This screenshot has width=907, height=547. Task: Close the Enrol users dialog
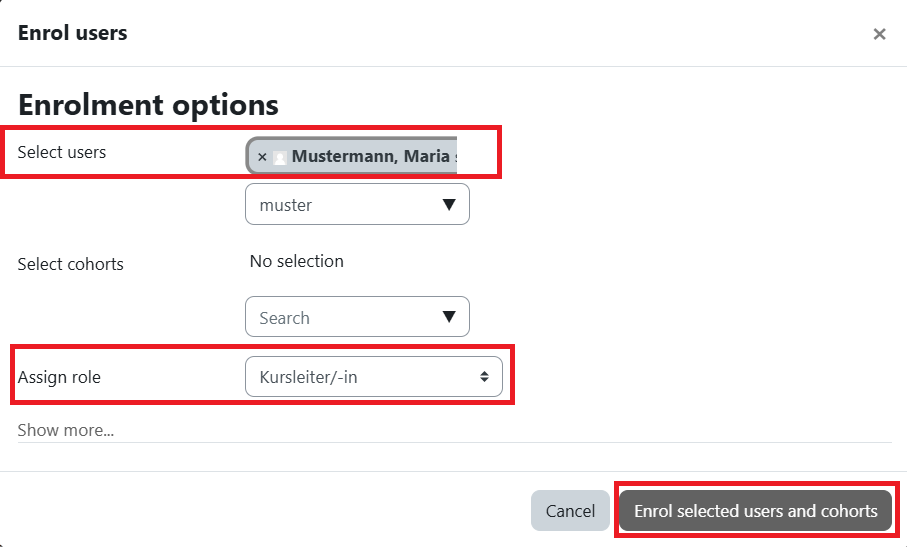pos(879,34)
